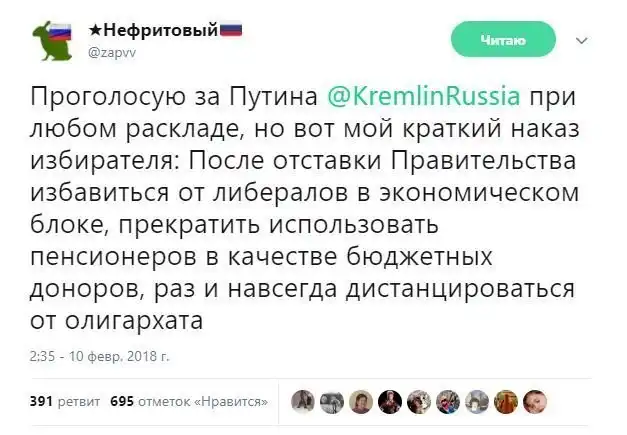This screenshot has width=627, height=435.
Task: Click the seventh liker avatar
Action: (x=476, y=402)
